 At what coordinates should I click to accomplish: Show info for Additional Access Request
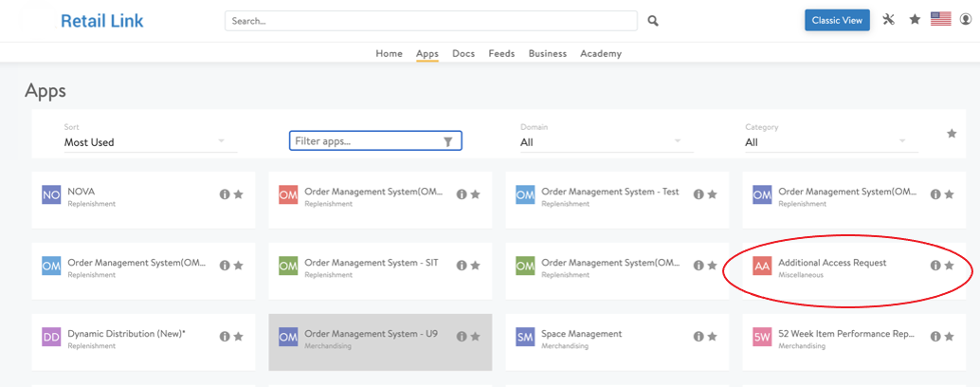(935, 265)
